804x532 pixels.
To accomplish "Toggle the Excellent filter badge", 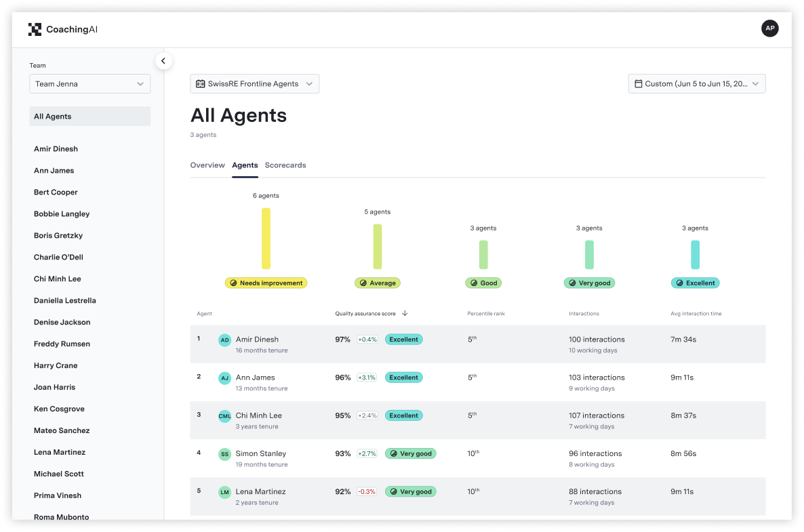I will tap(695, 283).
